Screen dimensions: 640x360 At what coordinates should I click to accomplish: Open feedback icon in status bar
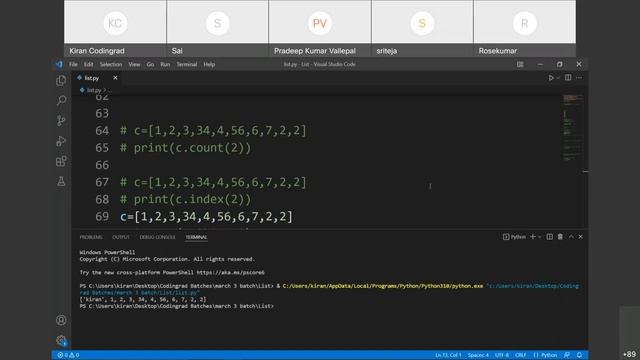(567, 355)
